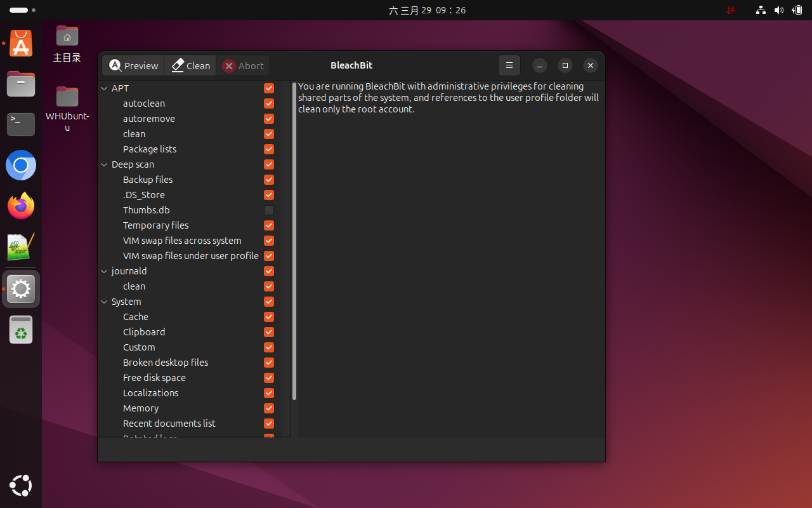Uncheck the autoremove checkbox
The image size is (812, 508).
[x=269, y=119]
